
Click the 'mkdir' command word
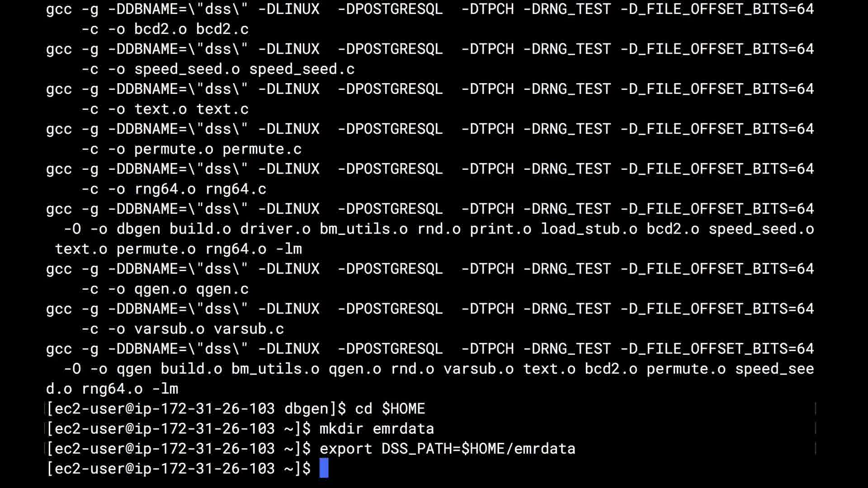click(x=341, y=428)
